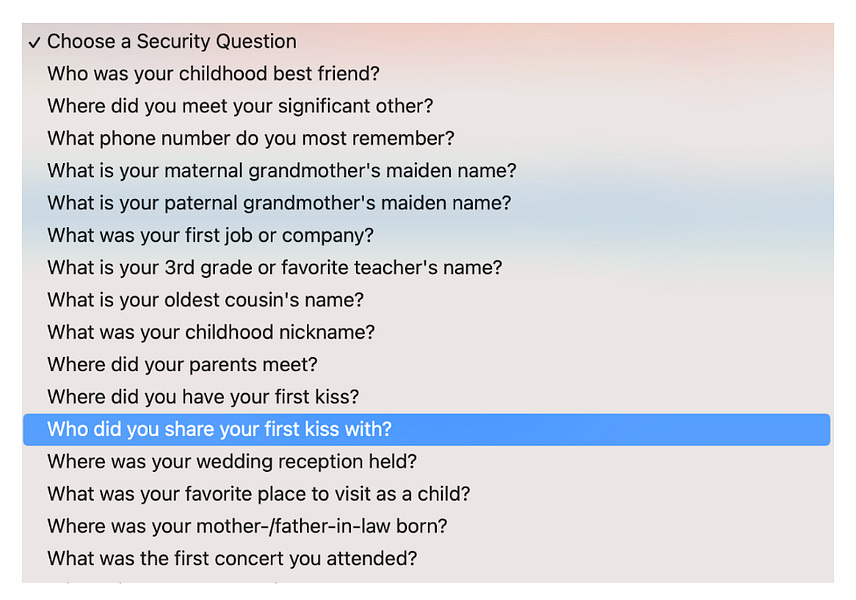Image resolution: width=856 pixels, height=600 pixels.
Task: Select 'Where was your mother-/father-in-law born?'
Action: (x=427, y=526)
